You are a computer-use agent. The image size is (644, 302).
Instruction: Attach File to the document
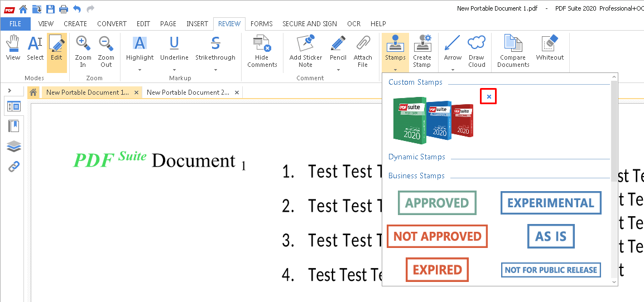tap(363, 52)
